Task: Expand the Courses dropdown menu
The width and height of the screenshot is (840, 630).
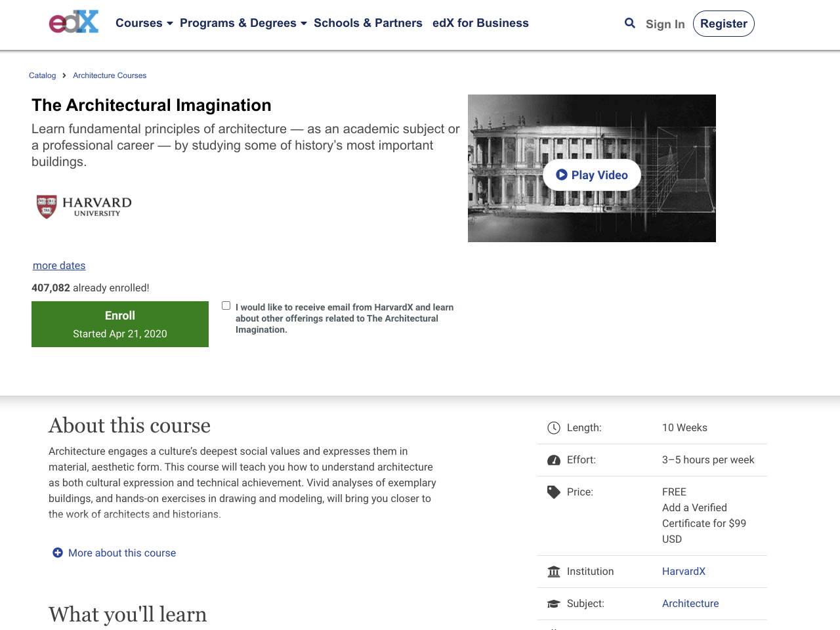Action: click(x=144, y=23)
